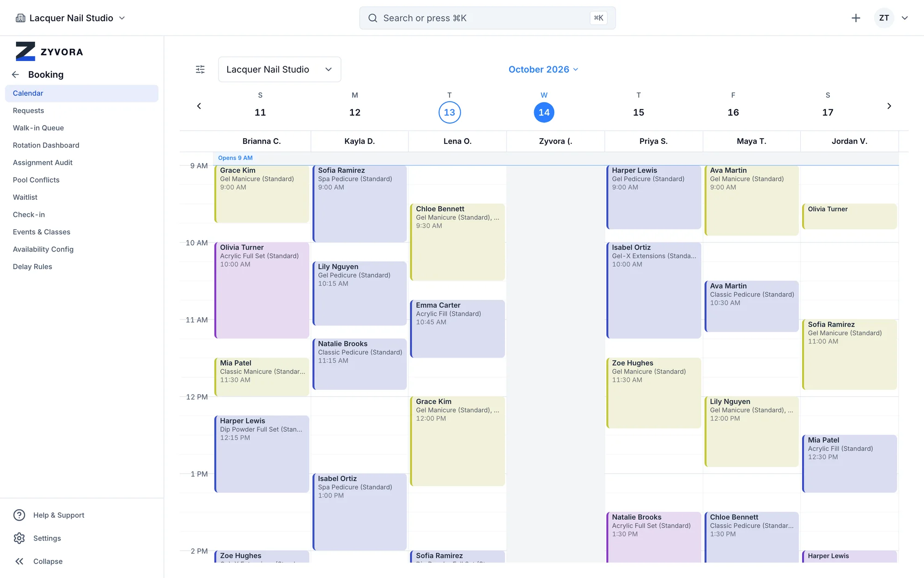
Task: Select Tuesday the 13th
Action: point(450,112)
